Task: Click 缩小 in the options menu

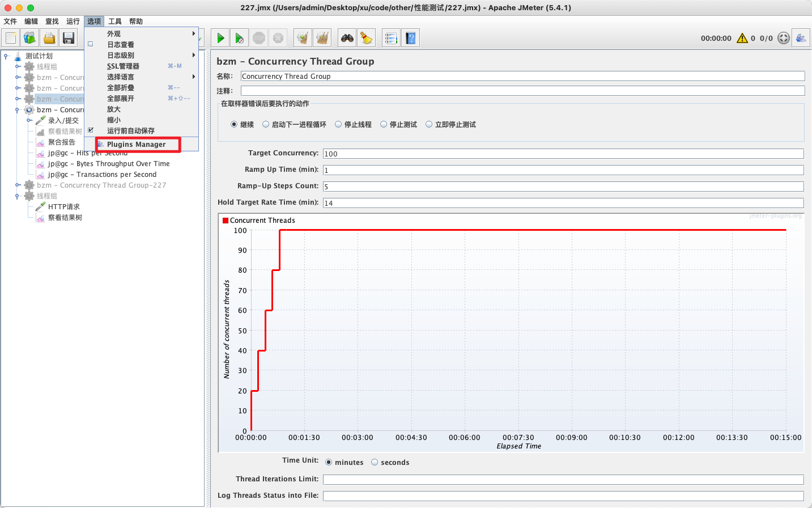Action: coord(142,120)
